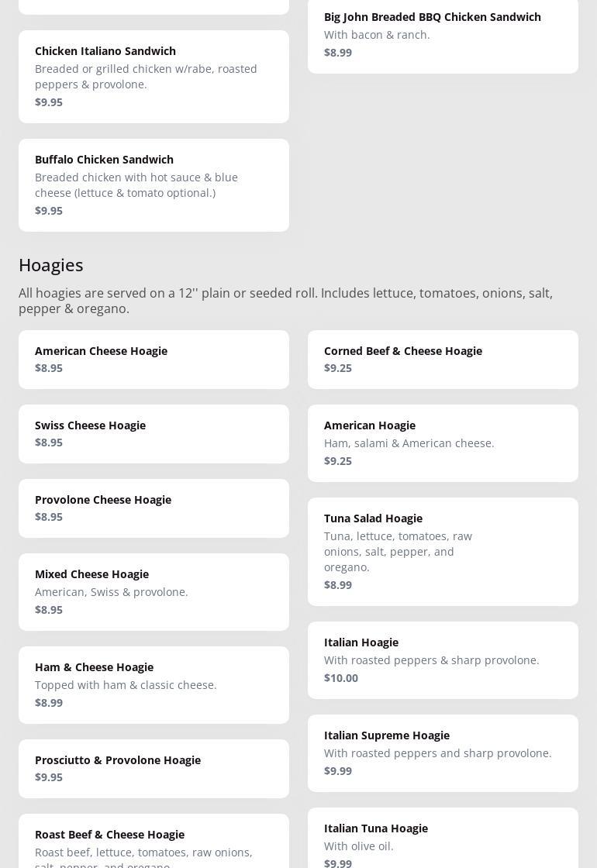Click the Tuna Salad Hoagie ingredients description
The height and width of the screenshot is (868, 597).
point(399,552)
